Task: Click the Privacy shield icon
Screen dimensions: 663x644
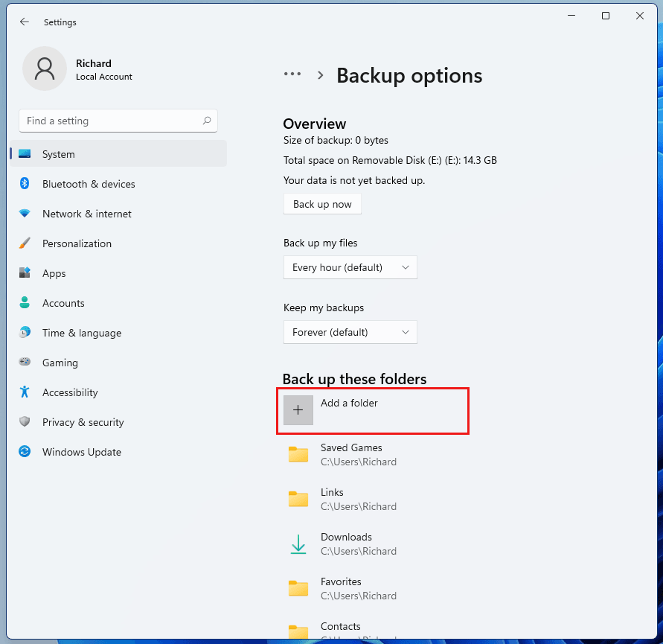Action: tap(25, 421)
